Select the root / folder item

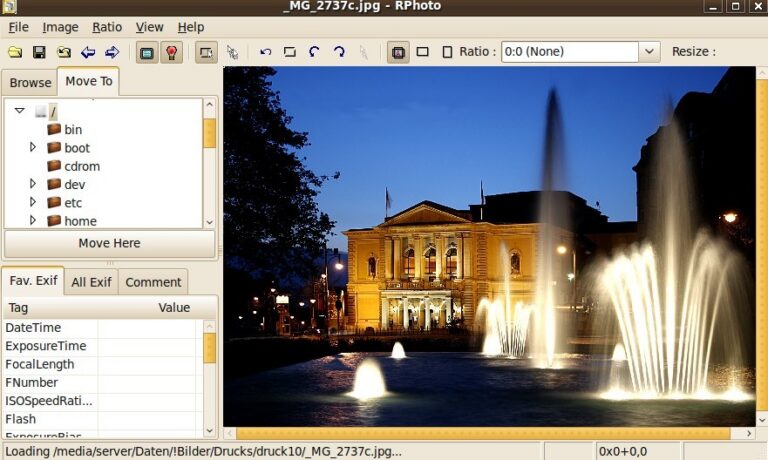pos(53,112)
